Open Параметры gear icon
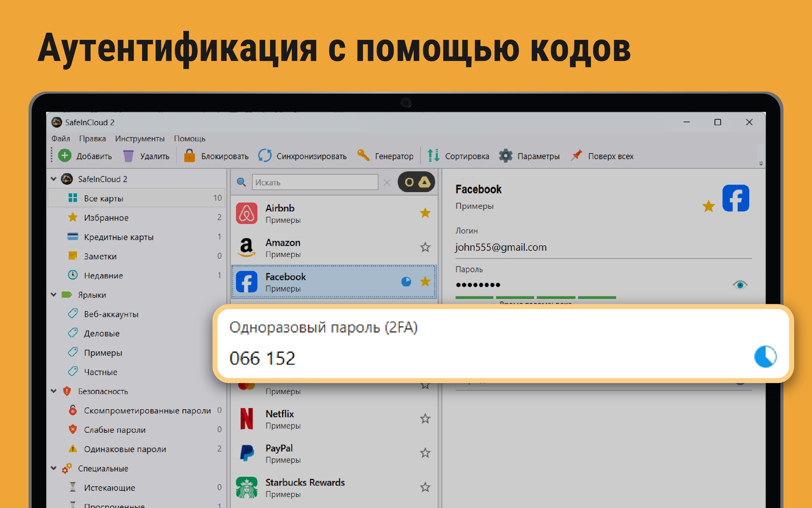812x508 pixels. click(x=506, y=156)
